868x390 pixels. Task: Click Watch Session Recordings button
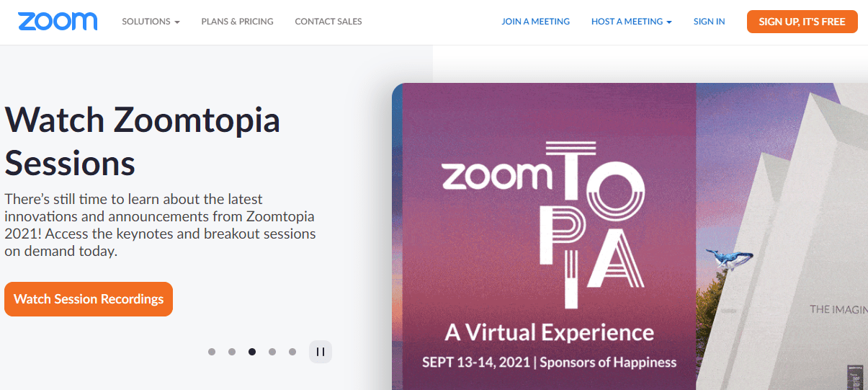[x=89, y=299]
